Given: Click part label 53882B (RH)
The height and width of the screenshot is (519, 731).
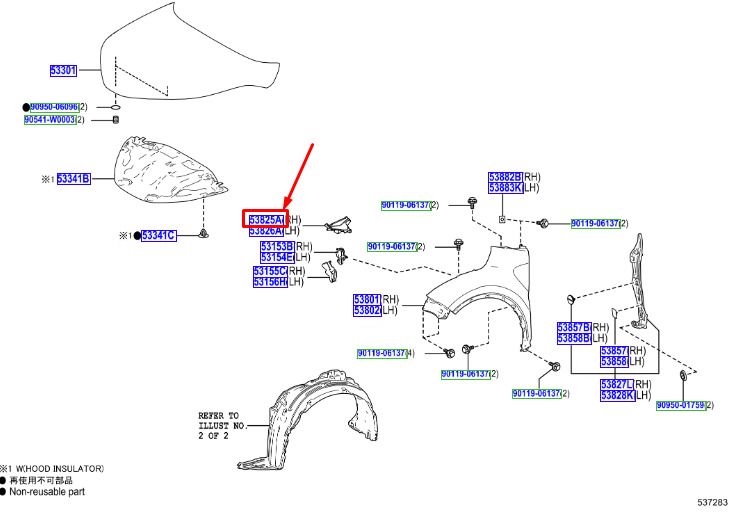Looking at the screenshot, I should pyautogui.click(x=505, y=176).
